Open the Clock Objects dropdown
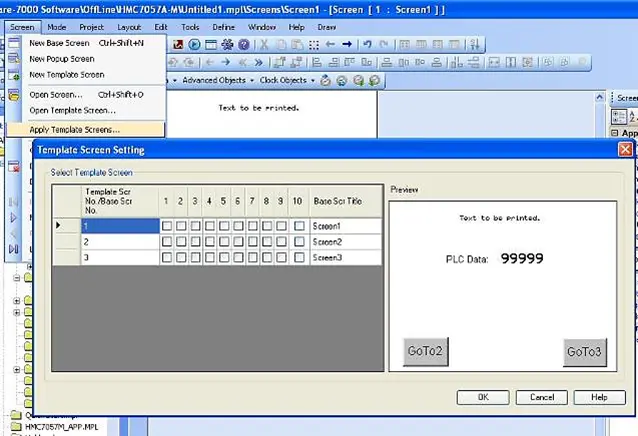 [287, 81]
